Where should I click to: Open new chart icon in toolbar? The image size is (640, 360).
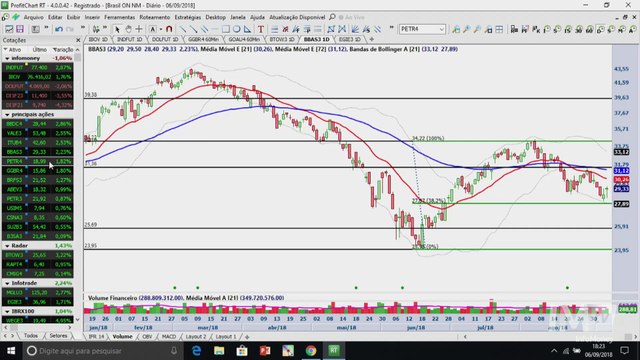tap(9, 29)
